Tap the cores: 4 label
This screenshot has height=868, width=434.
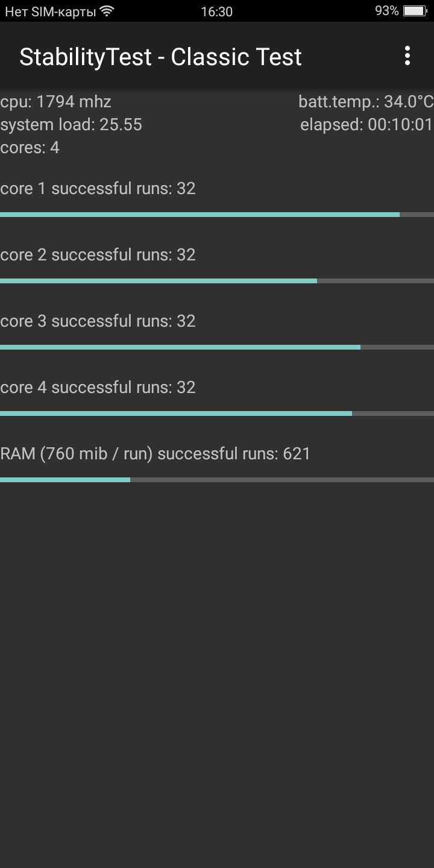(30, 148)
